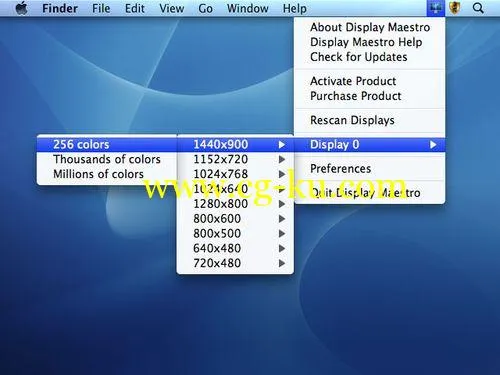
Task: Expand the 800x500 resolution arrow
Action: click(282, 233)
